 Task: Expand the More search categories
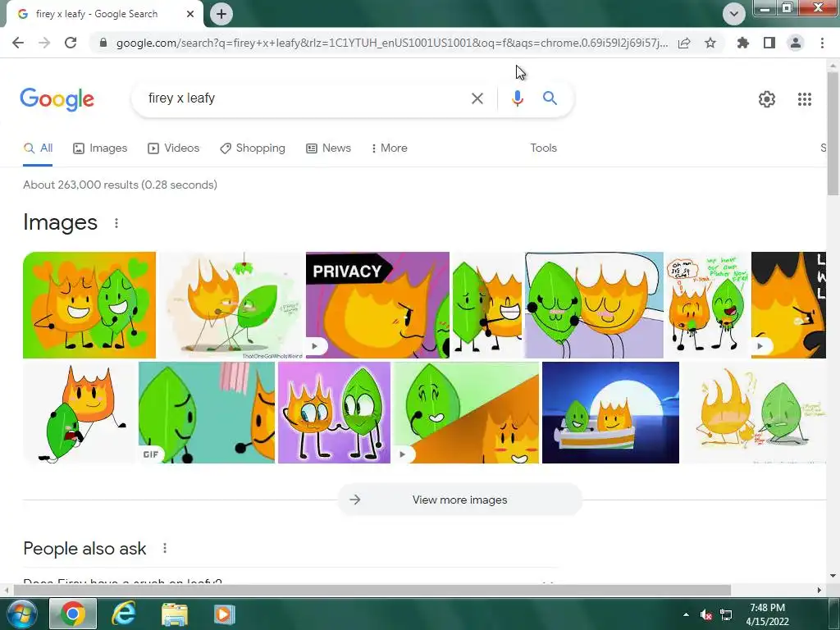tap(390, 148)
